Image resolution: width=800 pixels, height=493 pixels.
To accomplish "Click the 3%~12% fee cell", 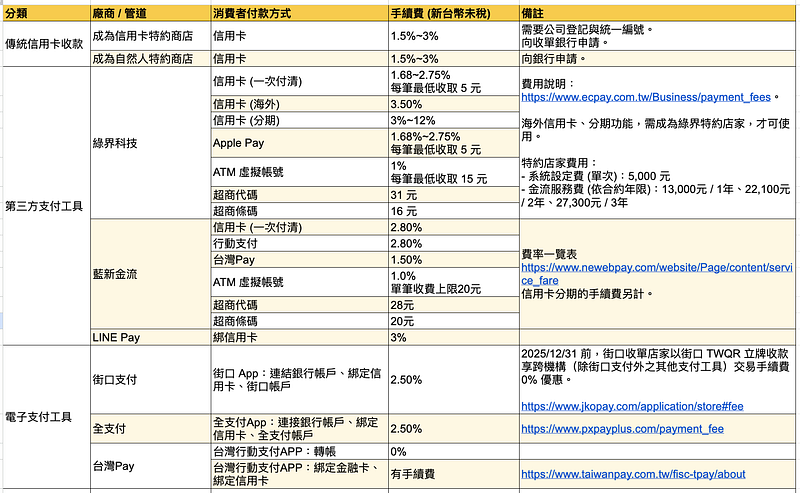I will tap(454, 120).
